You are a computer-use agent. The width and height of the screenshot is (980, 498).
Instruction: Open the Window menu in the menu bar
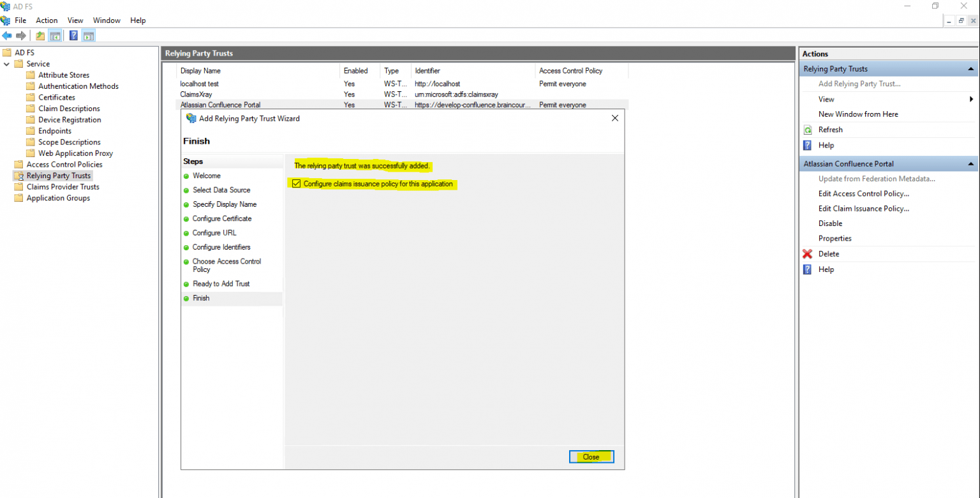coord(107,20)
